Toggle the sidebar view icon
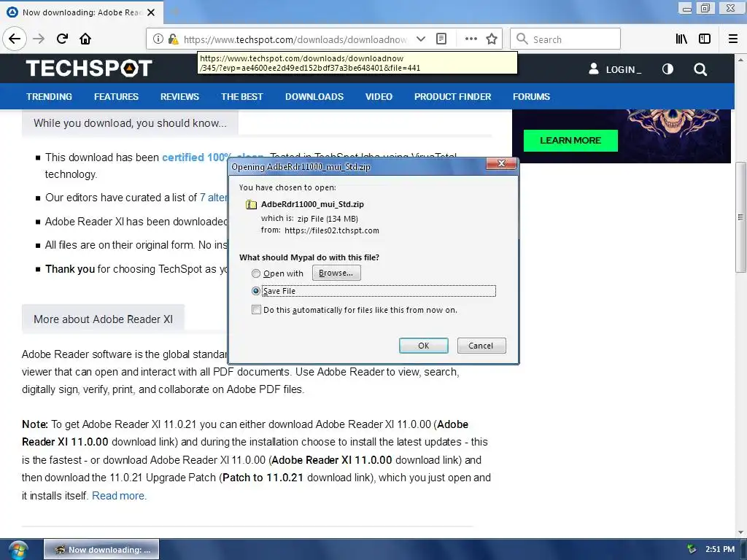 705,39
